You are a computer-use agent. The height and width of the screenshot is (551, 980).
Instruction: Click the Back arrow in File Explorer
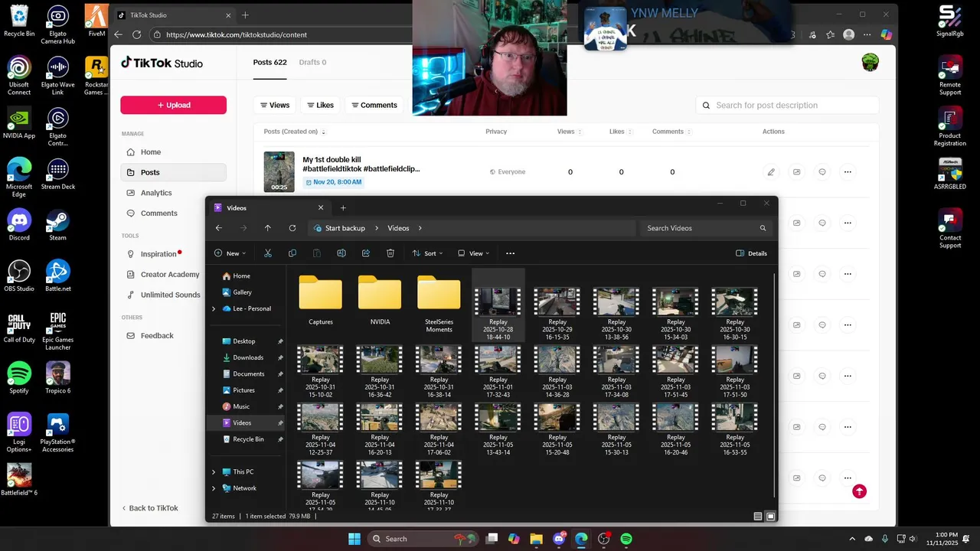tap(219, 228)
